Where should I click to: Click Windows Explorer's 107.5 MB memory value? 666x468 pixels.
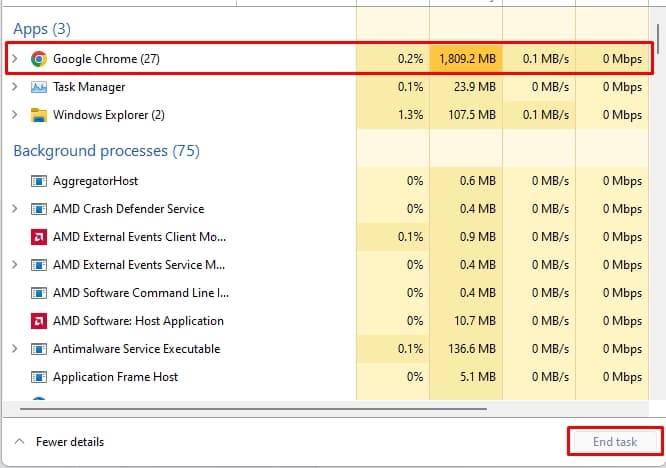(x=472, y=115)
